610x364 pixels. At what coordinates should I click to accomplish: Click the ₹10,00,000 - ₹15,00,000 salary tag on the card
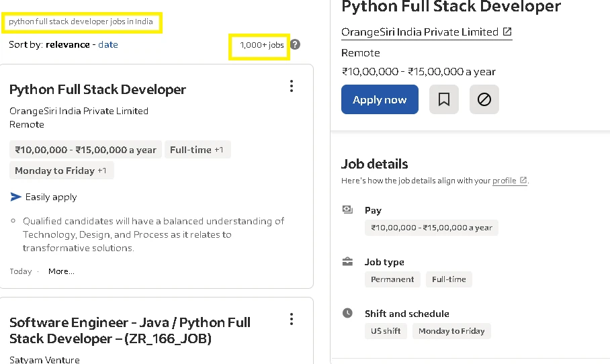pyautogui.click(x=85, y=150)
